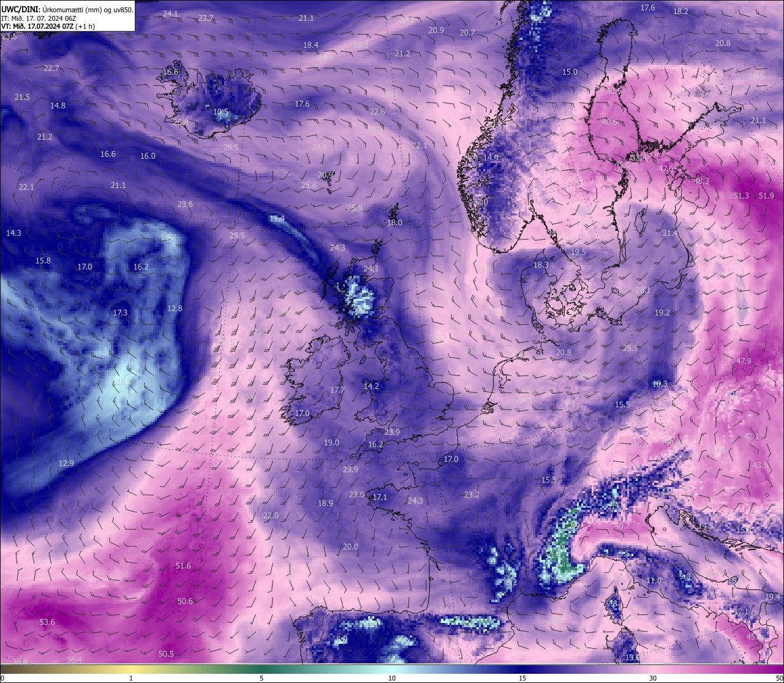Click the 10 tick on color scale

pos(392,678)
